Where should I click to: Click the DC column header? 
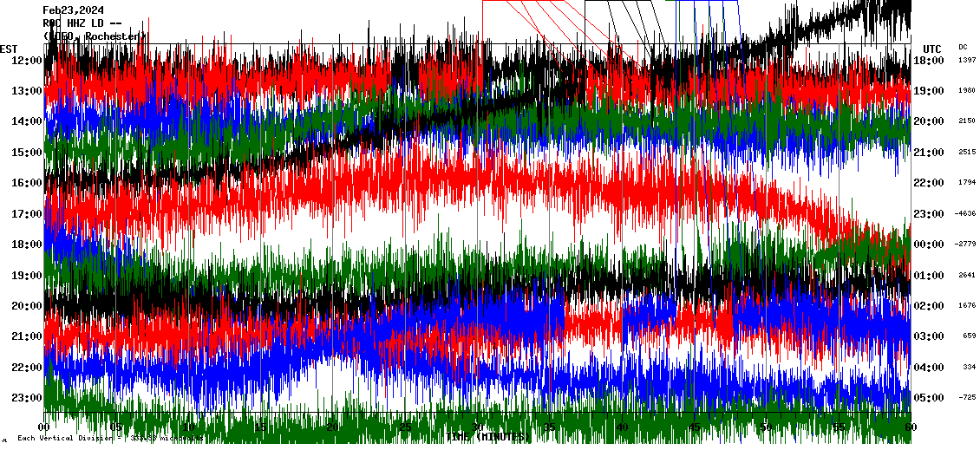(963, 47)
